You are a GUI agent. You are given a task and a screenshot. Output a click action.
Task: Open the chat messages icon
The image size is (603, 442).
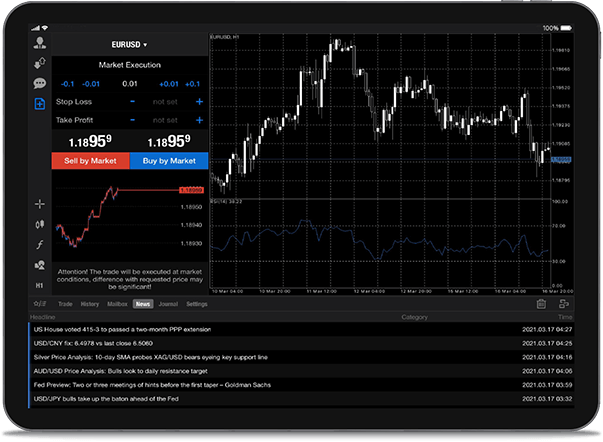pos(40,84)
